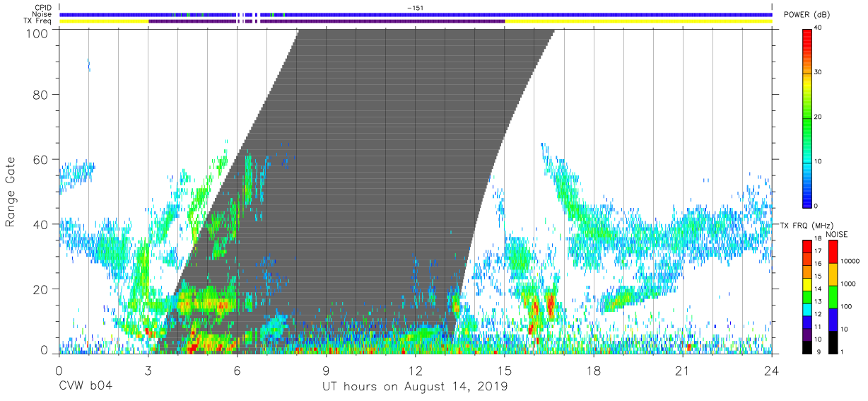The width and height of the screenshot is (868, 401).
Task: Click the "15" UT hours axis tick
Action: (505, 370)
